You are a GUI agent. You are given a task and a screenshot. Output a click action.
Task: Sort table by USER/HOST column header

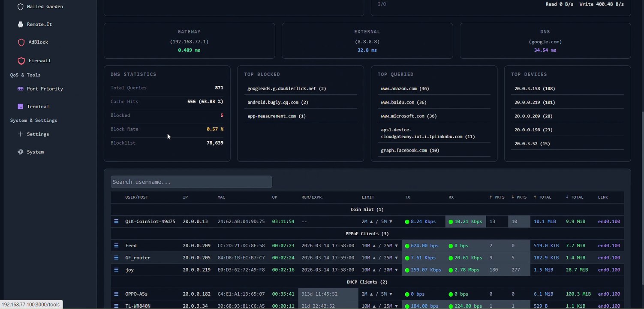point(137,197)
